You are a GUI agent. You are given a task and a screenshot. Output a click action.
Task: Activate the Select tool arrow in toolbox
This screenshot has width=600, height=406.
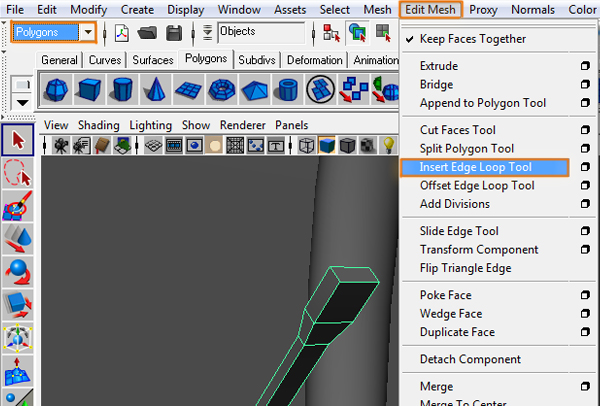pyautogui.click(x=18, y=140)
